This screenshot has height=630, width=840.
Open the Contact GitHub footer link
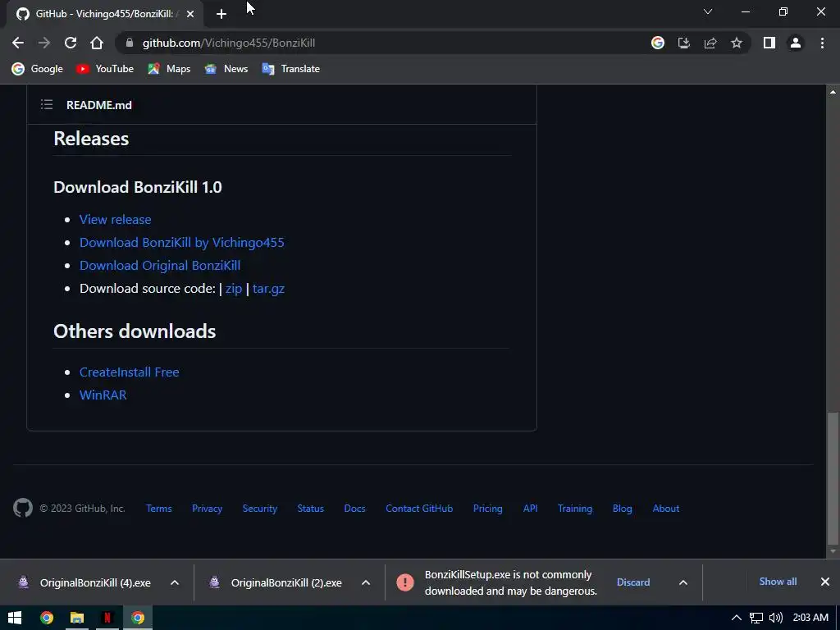[419, 509]
